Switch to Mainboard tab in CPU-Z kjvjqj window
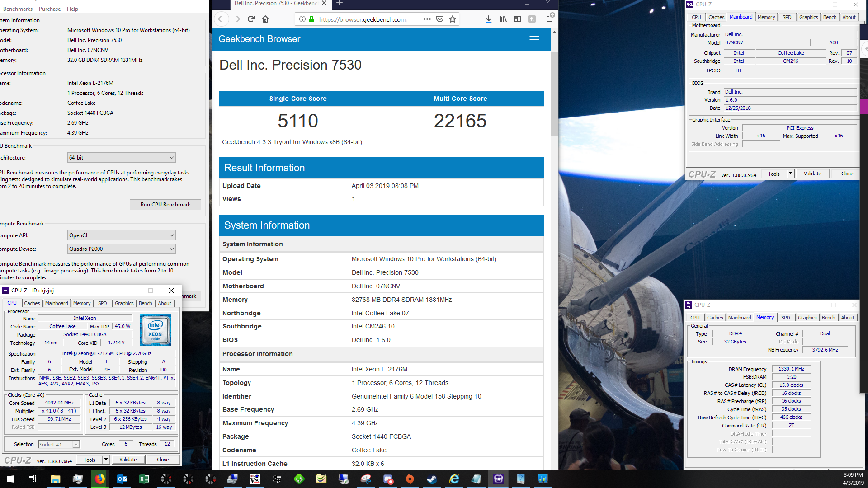 pyautogui.click(x=57, y=303)
